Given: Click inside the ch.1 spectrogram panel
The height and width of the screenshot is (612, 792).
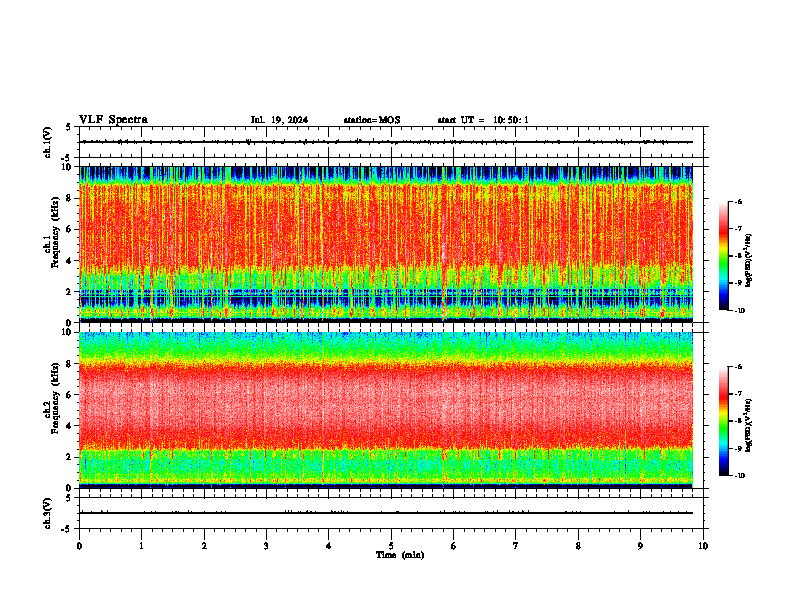Looking at the screenshot, I should pyautogui.click(x=386, y=244).
